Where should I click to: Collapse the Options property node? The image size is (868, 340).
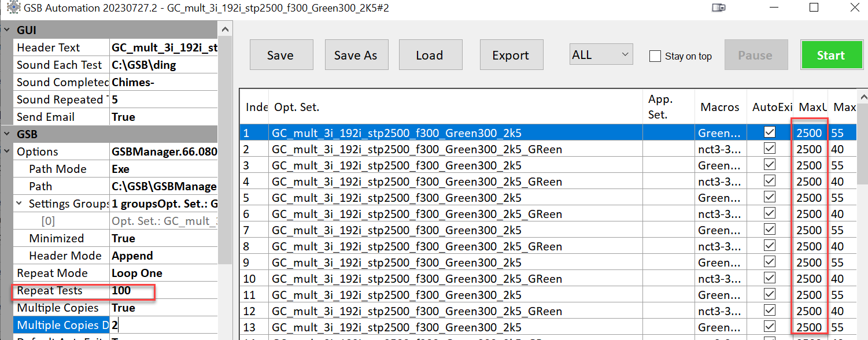point(6,151)
